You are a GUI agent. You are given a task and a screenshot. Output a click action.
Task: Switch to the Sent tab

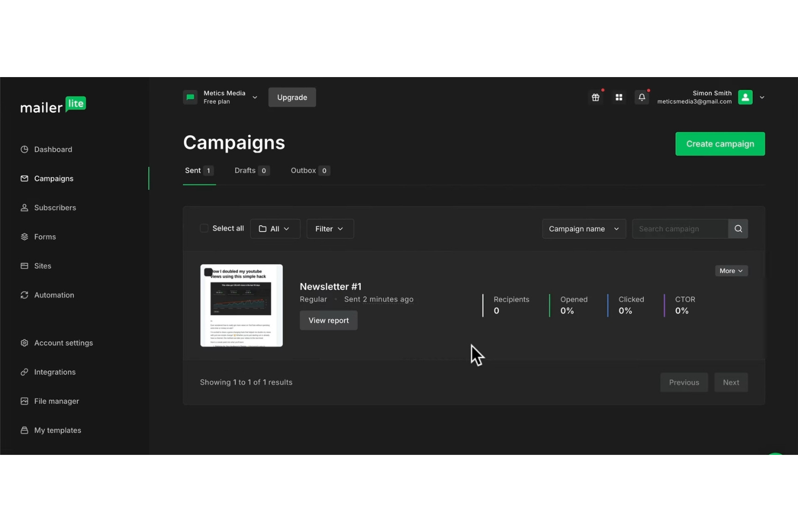click(x=199, y=171)
